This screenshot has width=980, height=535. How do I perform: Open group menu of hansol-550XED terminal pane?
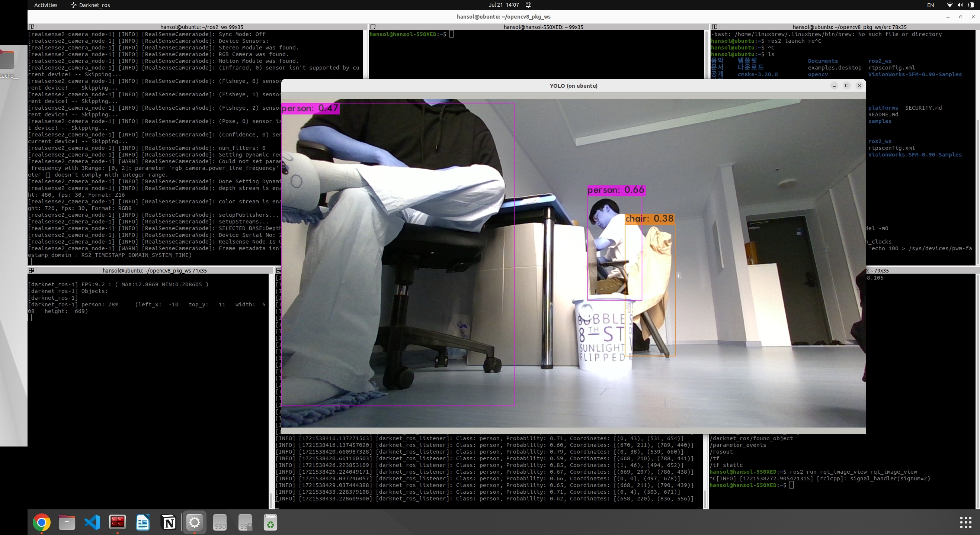(373, 27)
